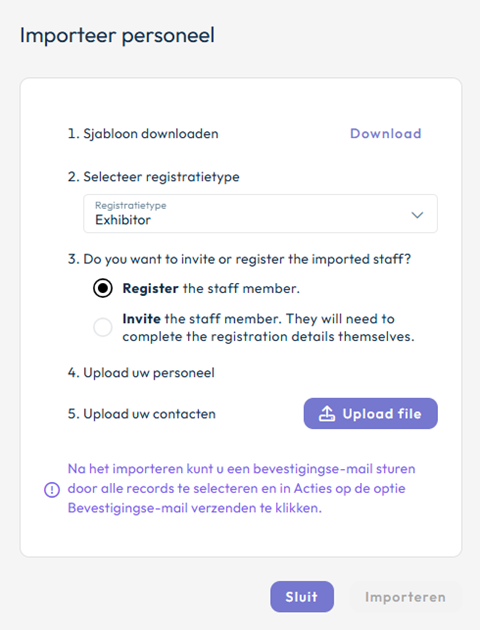Viewport: 480px width, 630px height.
Task: Expand the Registratietype dropdown chevron
Action: pyautogui.click(x=417, y=215)
